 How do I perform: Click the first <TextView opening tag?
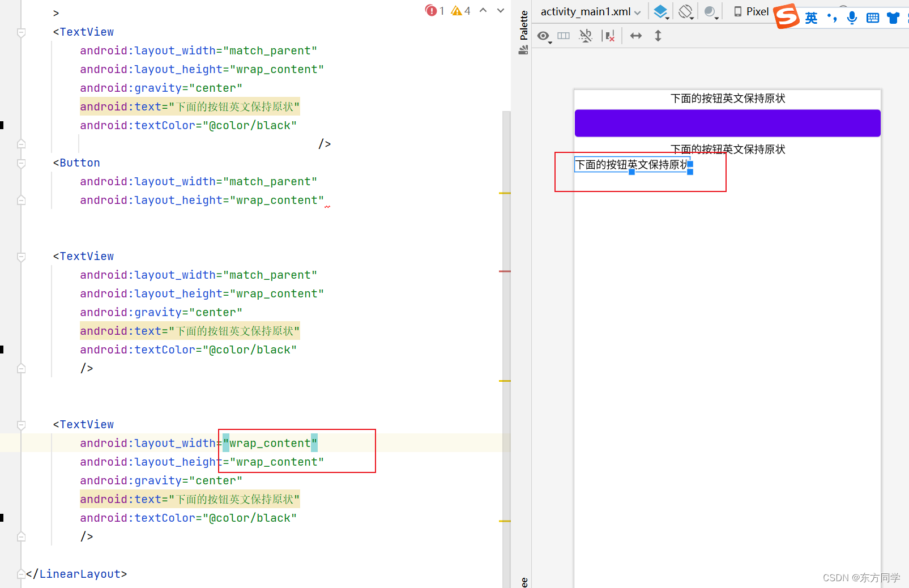(83, 32)
